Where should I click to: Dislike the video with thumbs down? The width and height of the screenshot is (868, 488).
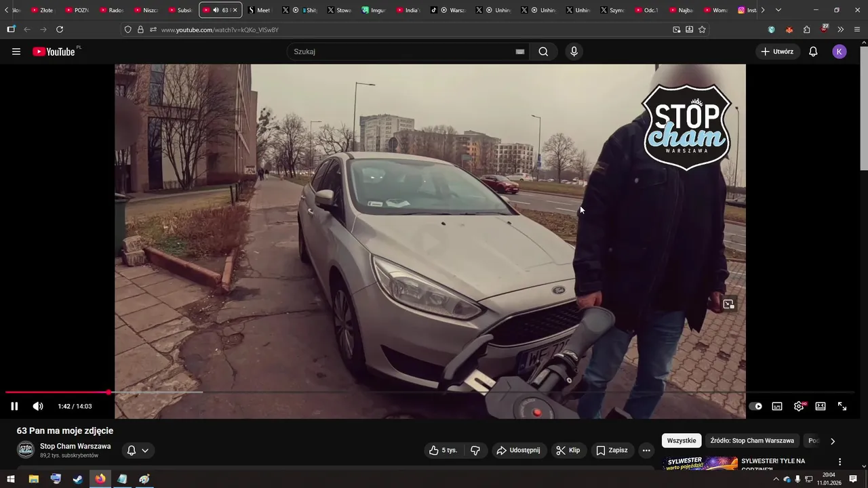click(x=475, y=450)
